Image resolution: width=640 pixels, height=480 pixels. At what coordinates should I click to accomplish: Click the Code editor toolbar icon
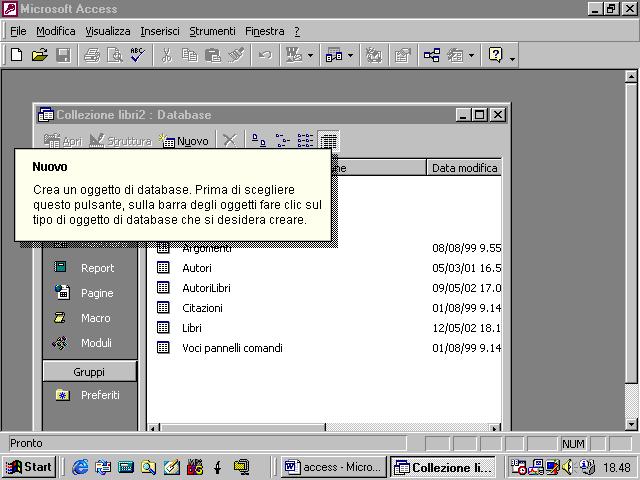[373, 55]
